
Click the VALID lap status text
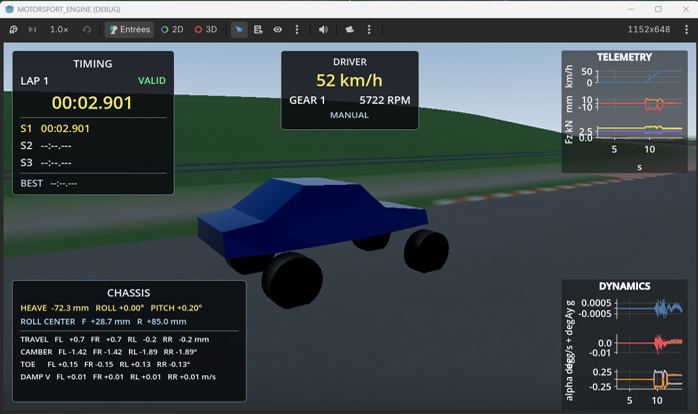click(x=152, y=81)
